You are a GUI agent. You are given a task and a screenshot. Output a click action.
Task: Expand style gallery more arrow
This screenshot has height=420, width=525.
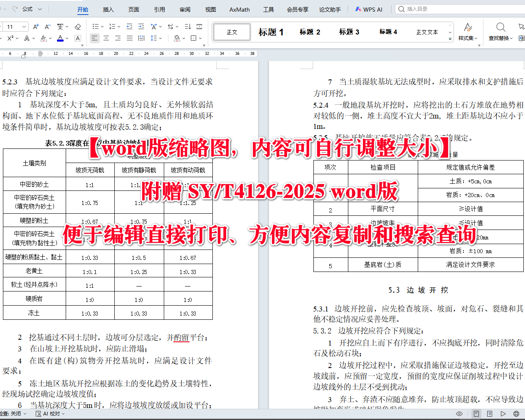(x=450, y=39)
